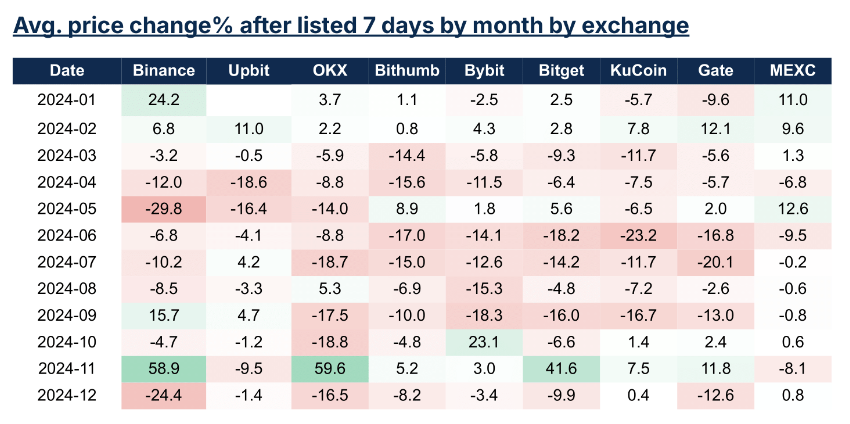
Task: Select the 2024-01 date row label
Action: (64, 99)
